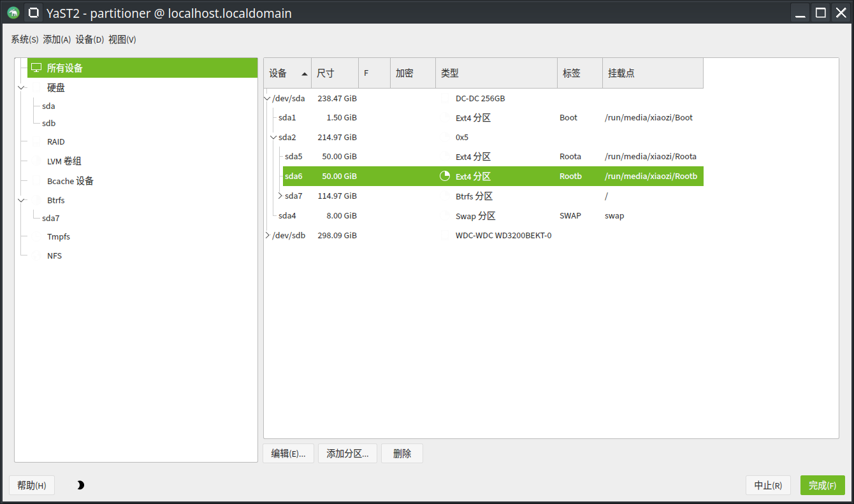The height and width of the screenshot is (504, 854).
Task: Select Tmpfs in the sidebar tree
Action: pos(59,236)
